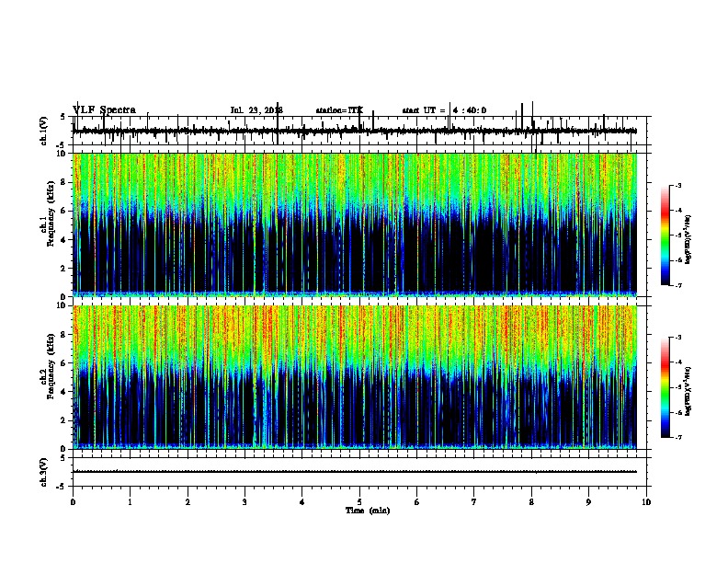Click the "8" kHz tick of ch.1 spectrogram

pos(64,182)
